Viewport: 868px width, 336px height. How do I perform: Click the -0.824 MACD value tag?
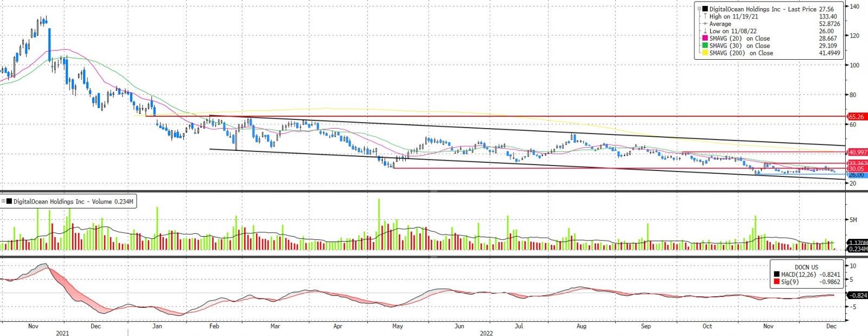coord(858,295)
